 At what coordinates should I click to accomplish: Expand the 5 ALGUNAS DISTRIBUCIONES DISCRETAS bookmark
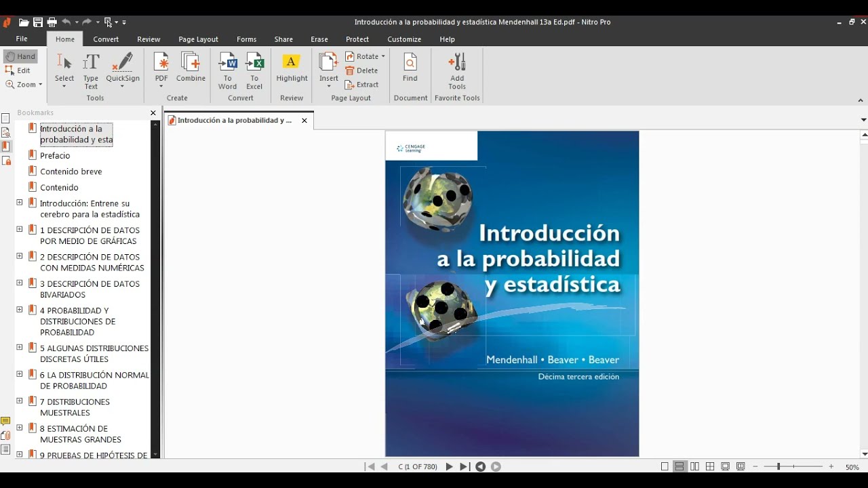tap(20, 347)
